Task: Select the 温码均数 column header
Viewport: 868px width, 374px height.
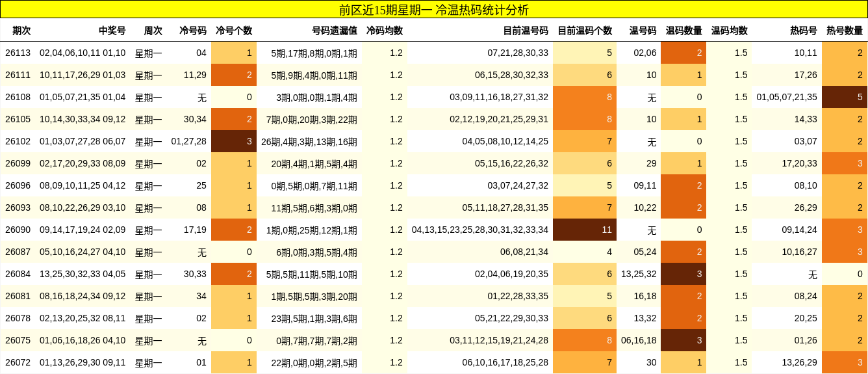Action: tap(729, 31)
